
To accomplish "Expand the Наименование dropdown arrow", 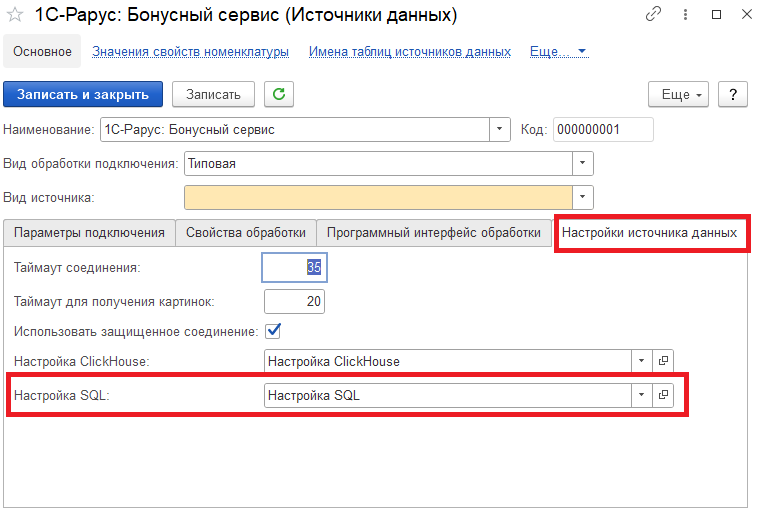I will click(500, 129).
